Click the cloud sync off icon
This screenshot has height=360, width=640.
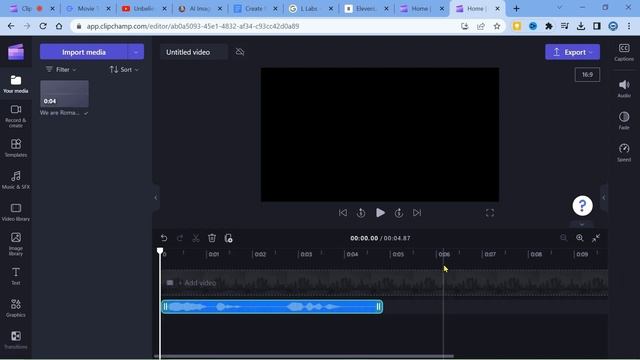[x=240, y=52]
